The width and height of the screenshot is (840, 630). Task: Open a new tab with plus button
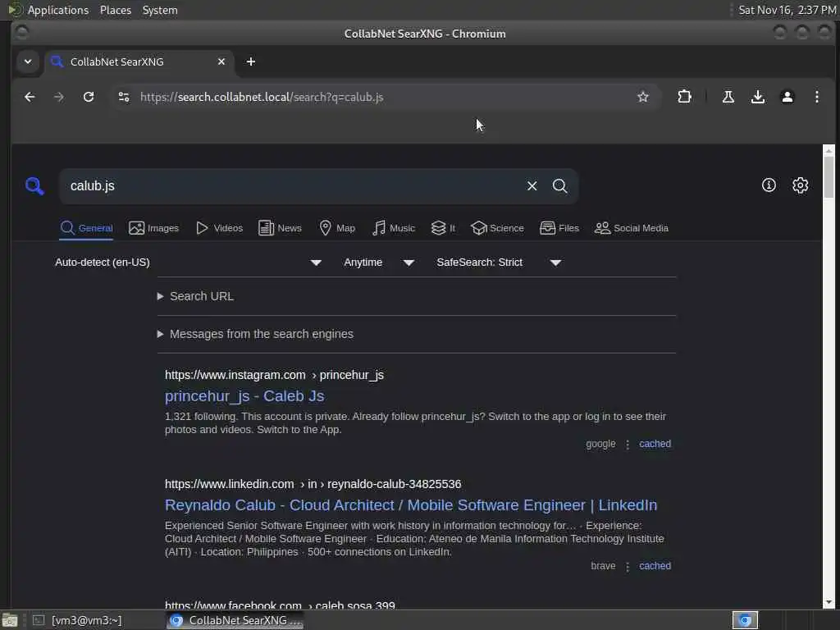pos(251,62)
